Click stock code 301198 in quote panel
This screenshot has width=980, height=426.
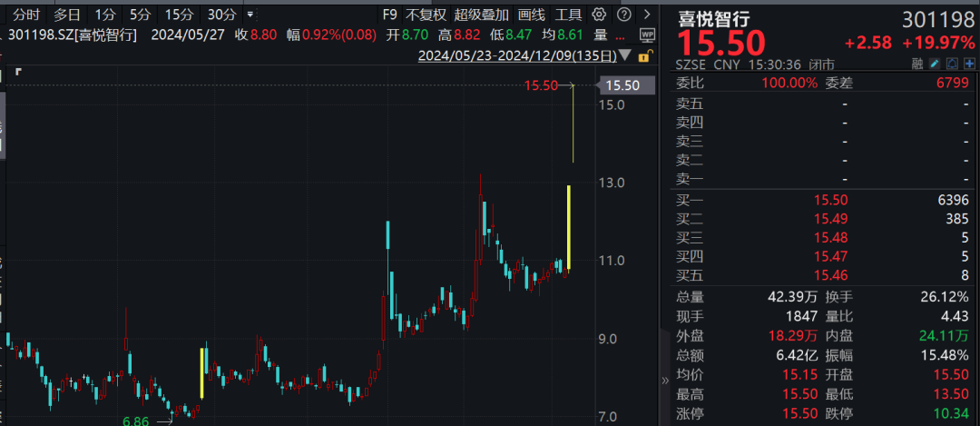pyautogui.click(x=937, y=20)
